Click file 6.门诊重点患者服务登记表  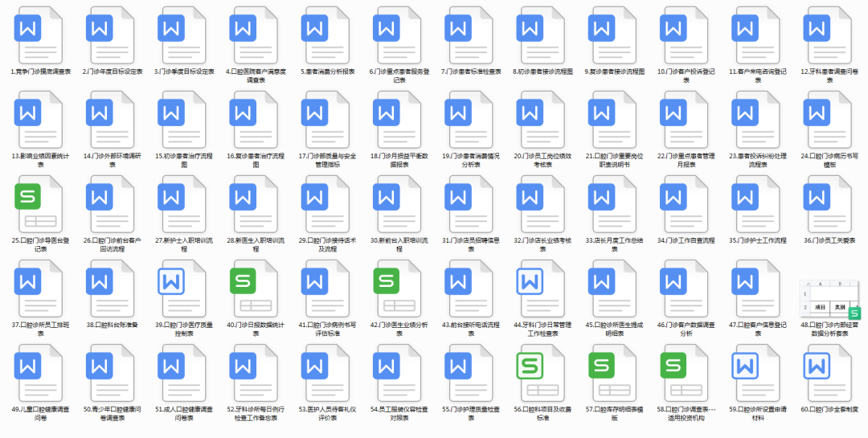[x=399, y=35]
